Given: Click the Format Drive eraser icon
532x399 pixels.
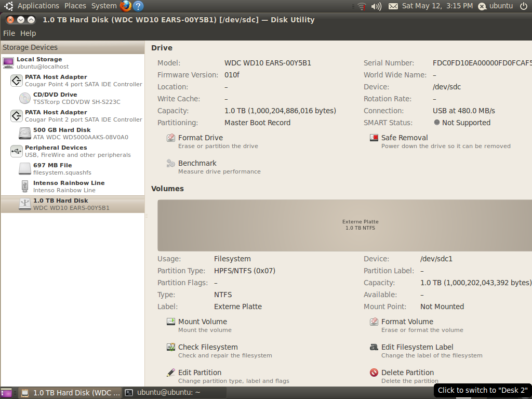Looking at the screenshot, I should (170, 138).
